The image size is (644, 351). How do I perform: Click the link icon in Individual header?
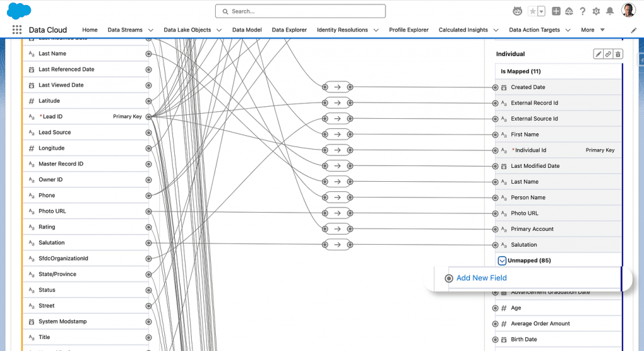(608, 55)
